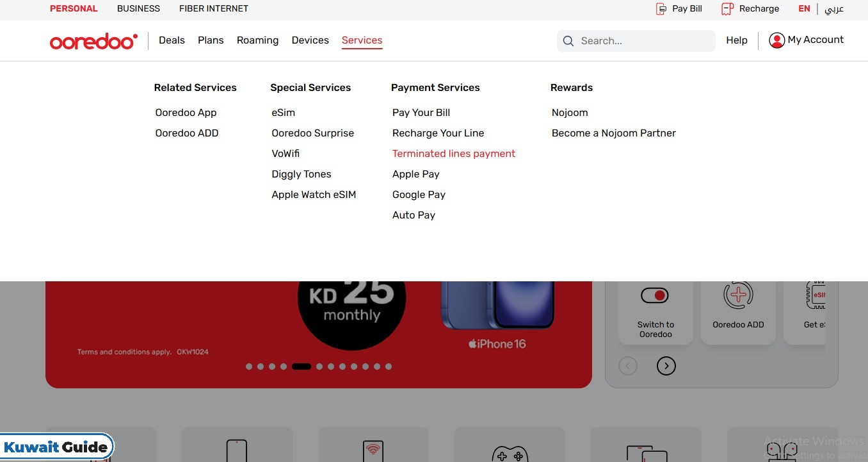The width and height of the screenshot is (868, 462).
Task: Click 'Terms and conditions apply' text
Action: point(124,352)
